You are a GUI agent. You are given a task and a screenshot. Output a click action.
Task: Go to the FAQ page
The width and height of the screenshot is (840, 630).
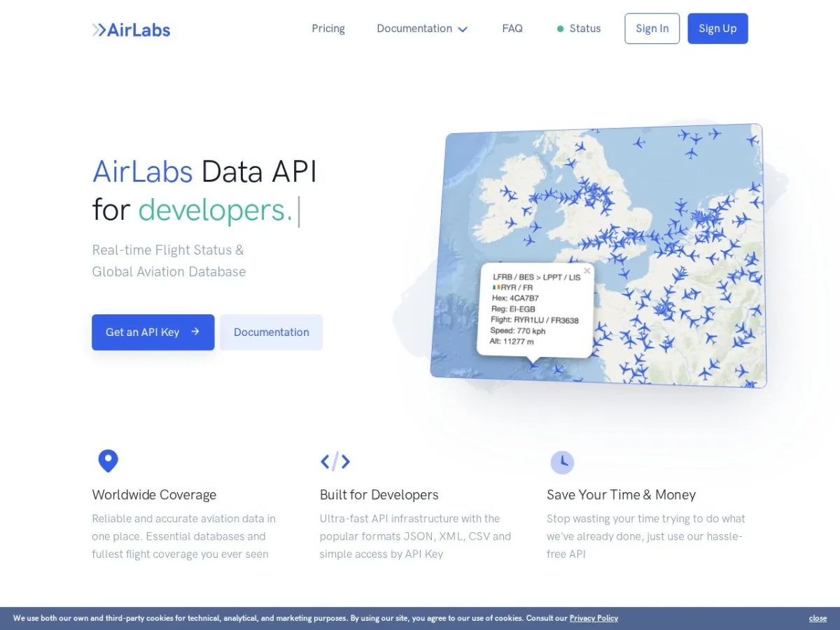pyautogui.click(x=512, y=29)
